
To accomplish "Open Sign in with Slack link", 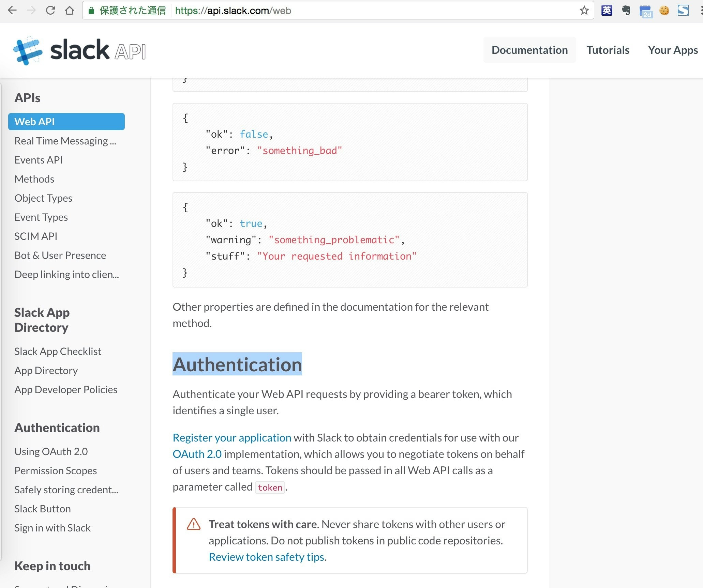I will pyautogui.click(x=53, y=528).
